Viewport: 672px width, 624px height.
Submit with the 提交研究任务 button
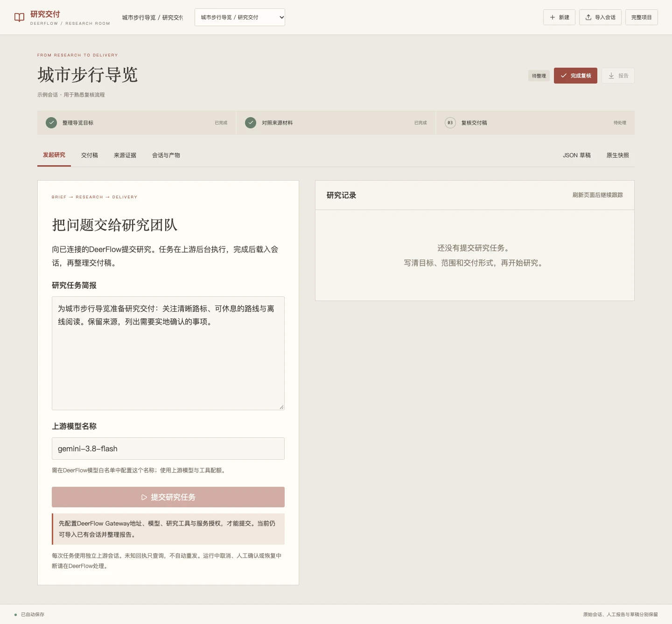(x=168, y=497)
